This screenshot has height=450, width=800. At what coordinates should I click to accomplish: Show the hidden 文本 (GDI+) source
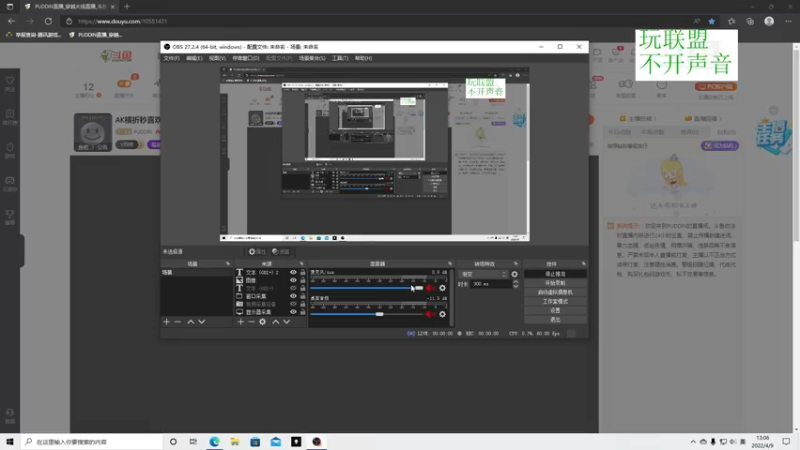293,288
